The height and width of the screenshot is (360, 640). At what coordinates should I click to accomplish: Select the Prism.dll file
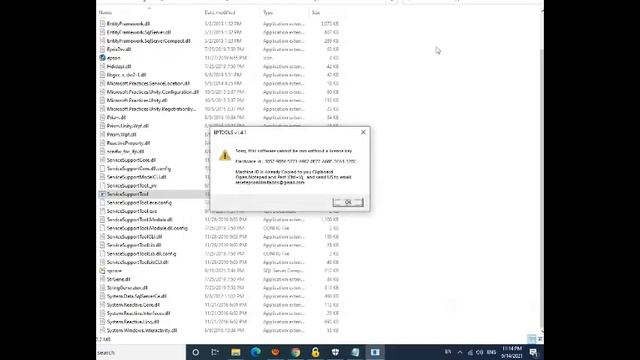[x=116, y=118]
